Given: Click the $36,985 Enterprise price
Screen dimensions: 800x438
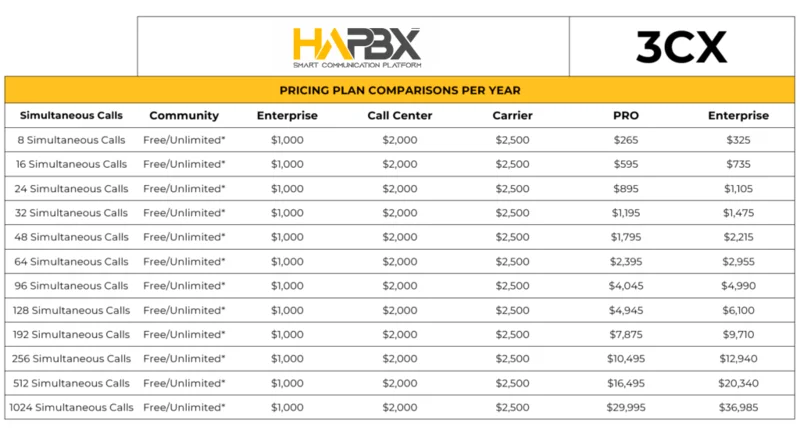Looking at the screenshot, I should point(738,407).
